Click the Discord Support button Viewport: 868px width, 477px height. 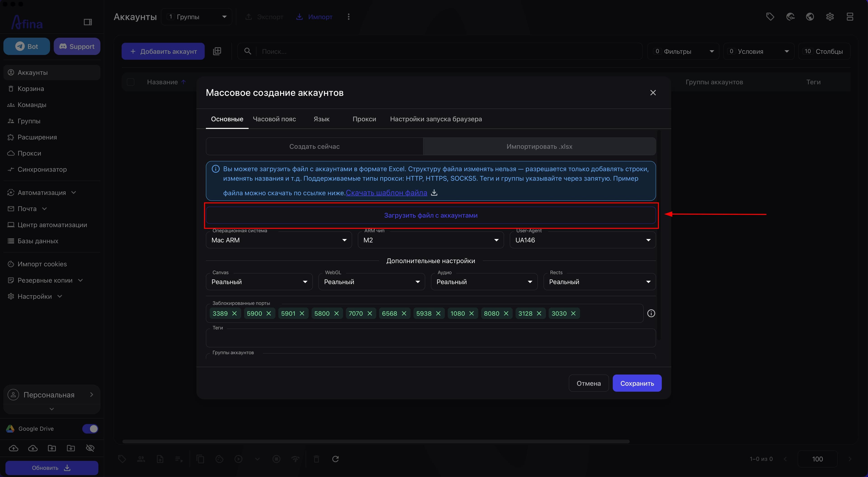[77, 46]
